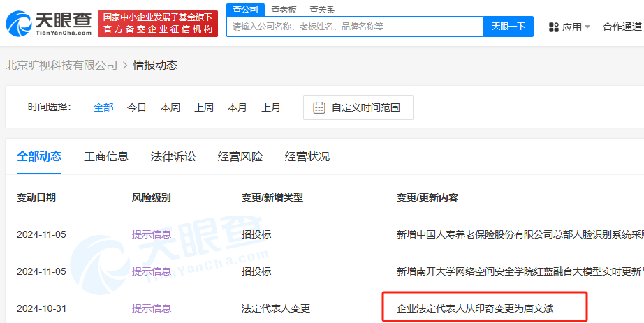Click 招投标 in the 南开大学 row

click(x=257, y=271)
